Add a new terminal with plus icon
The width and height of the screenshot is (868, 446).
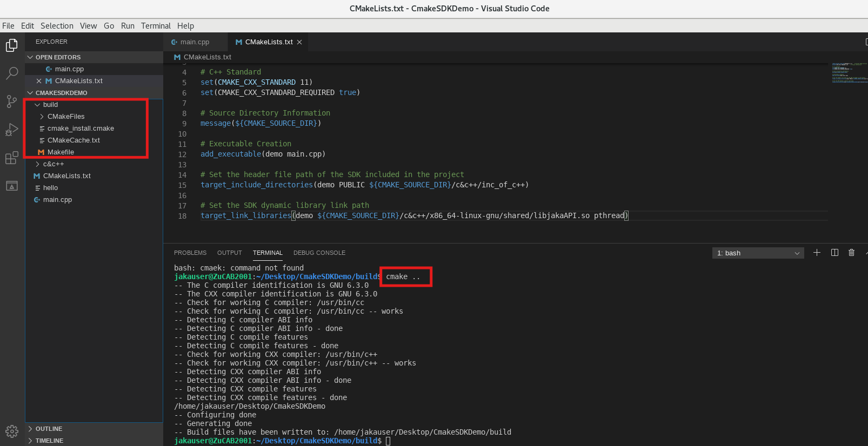[817, 253]
